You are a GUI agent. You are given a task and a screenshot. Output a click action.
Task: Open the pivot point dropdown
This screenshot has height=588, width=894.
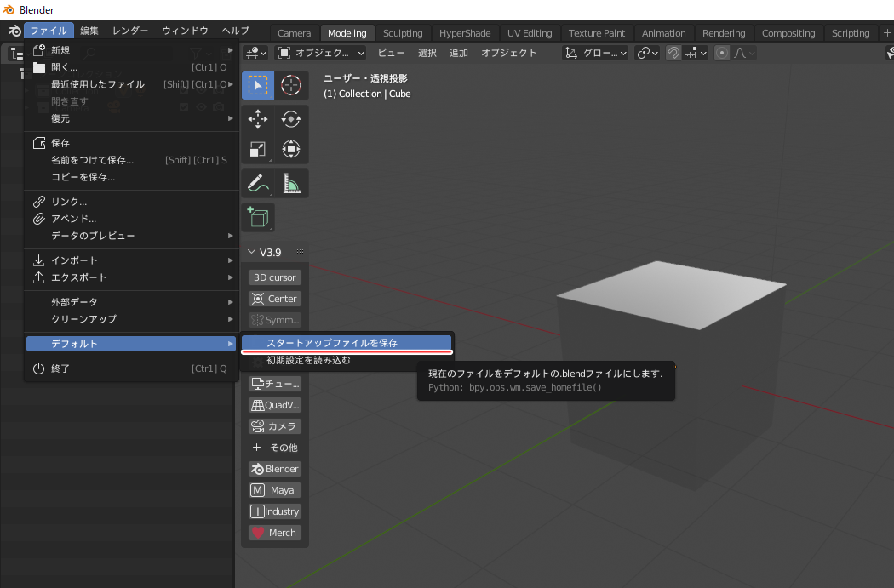point(647,53)
